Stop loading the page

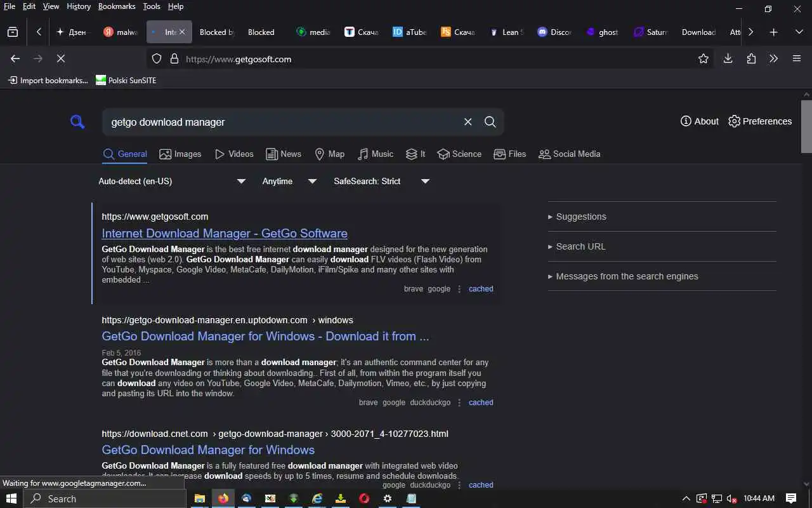tap(61, 58)
